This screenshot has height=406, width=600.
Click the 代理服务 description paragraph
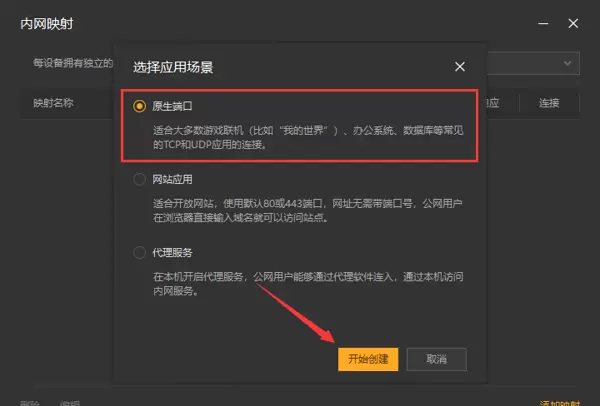point(308,284)
